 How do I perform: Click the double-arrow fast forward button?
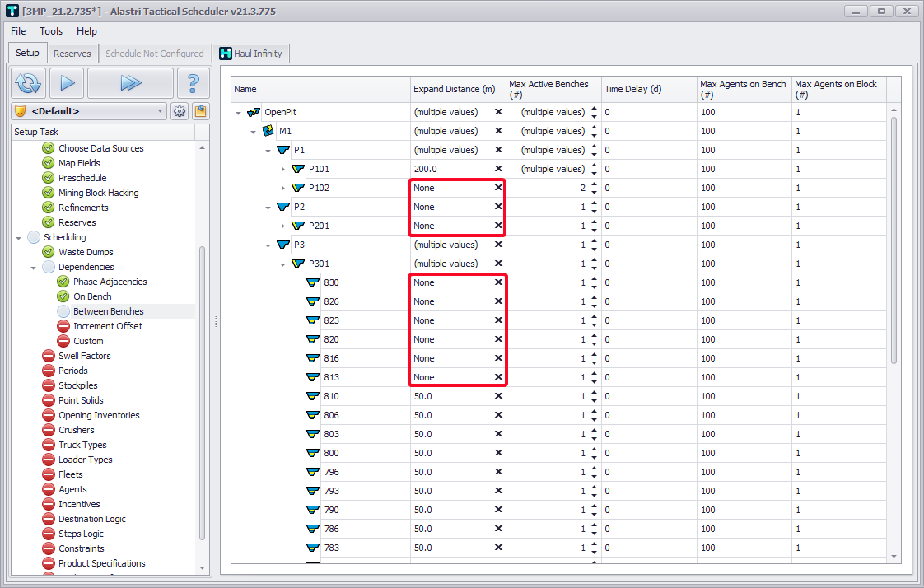click(130, 83)
